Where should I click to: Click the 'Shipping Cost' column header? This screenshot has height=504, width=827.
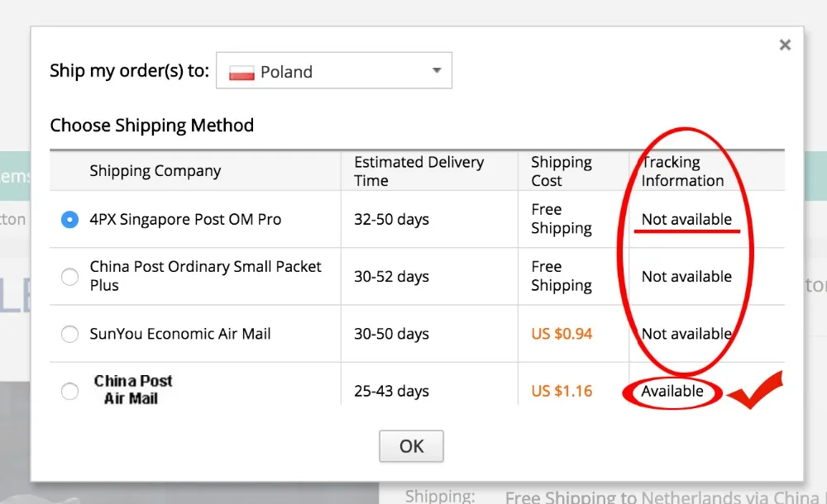562,171
